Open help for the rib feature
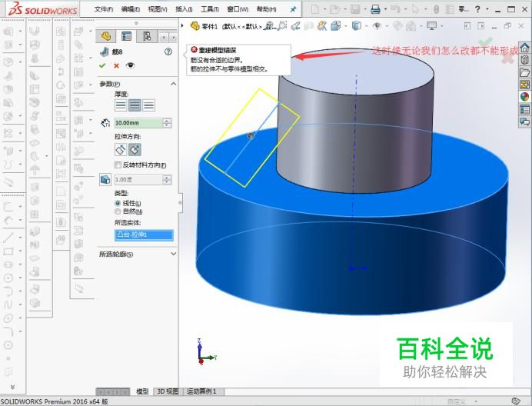Screen dimensions: 532x406 tap(168, 52)
